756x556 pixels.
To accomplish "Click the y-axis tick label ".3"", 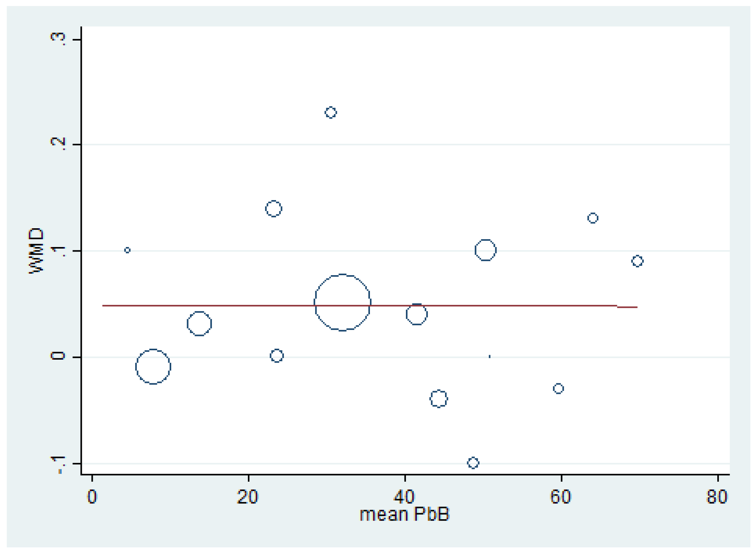I will coord(58,39).
